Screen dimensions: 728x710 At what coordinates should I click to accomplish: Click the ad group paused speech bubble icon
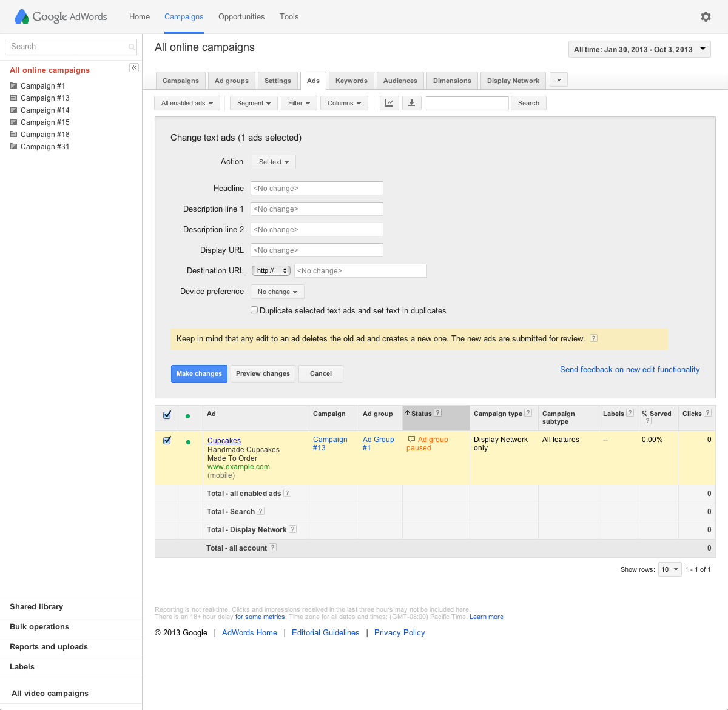click(411, 439)
